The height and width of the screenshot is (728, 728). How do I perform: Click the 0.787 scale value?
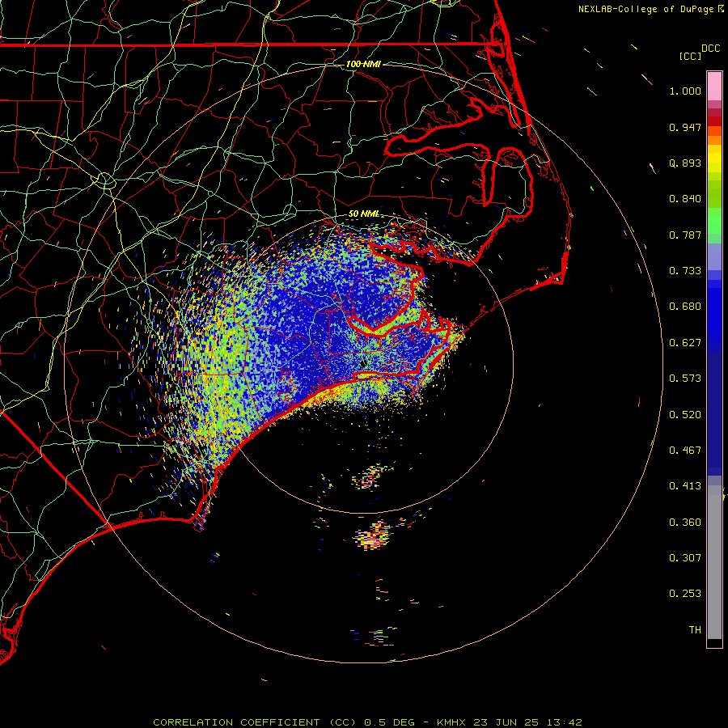click(x=685, y=235)
